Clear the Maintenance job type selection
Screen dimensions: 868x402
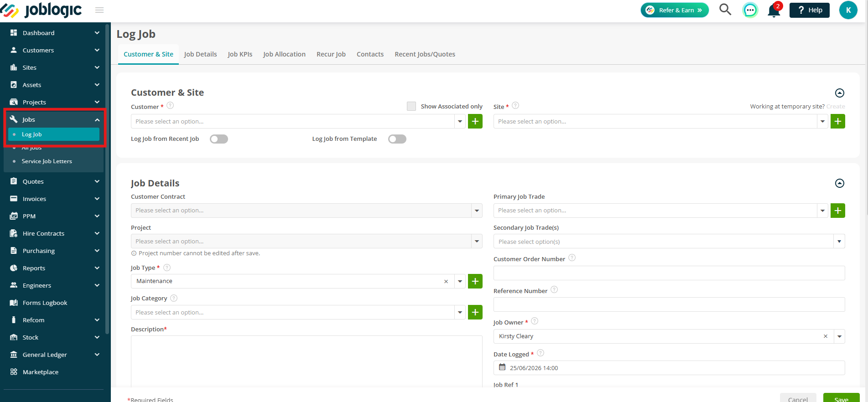tap(446, 282)
